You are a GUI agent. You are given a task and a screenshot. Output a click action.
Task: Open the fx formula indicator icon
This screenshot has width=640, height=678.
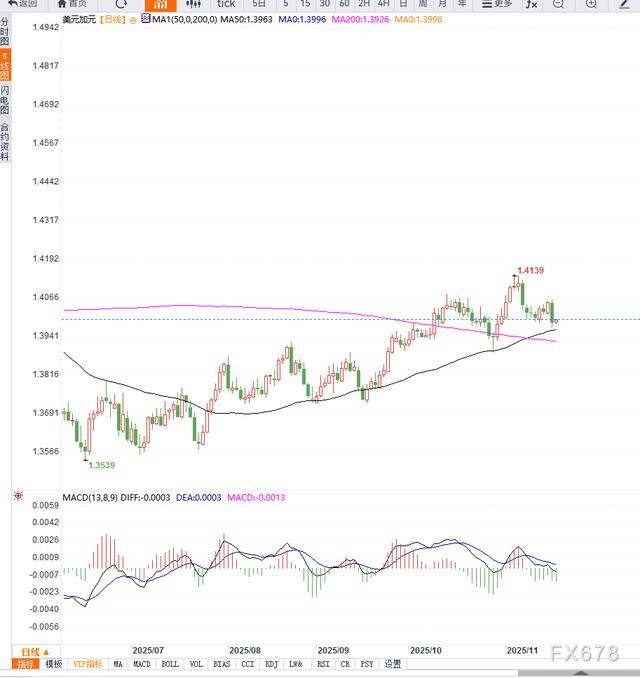[531, 4]
